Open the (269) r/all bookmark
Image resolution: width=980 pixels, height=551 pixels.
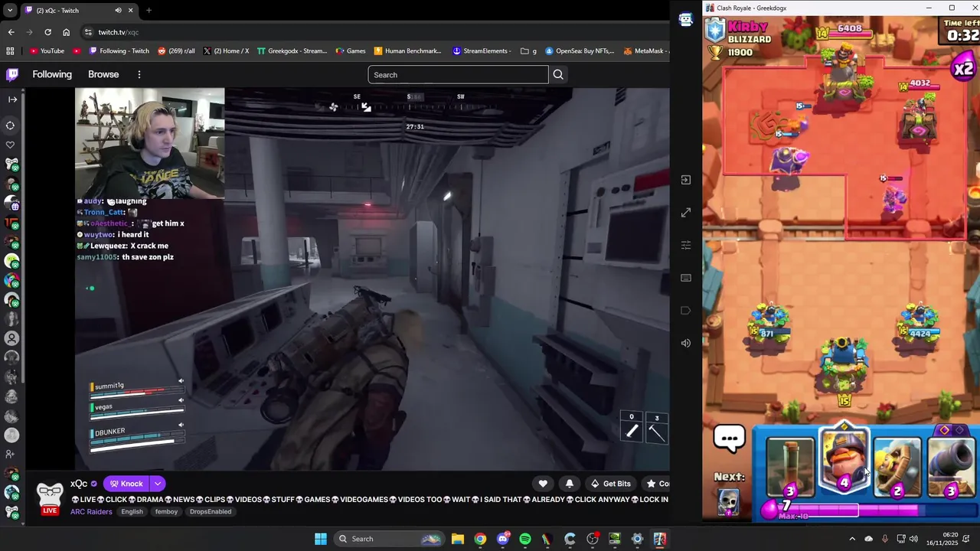176,51
